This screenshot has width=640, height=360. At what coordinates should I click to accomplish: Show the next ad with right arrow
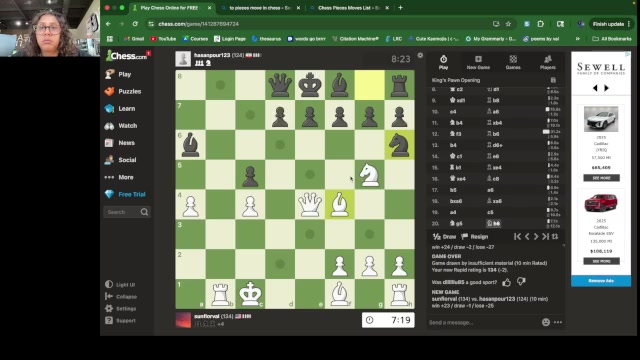tap(607, 88)
